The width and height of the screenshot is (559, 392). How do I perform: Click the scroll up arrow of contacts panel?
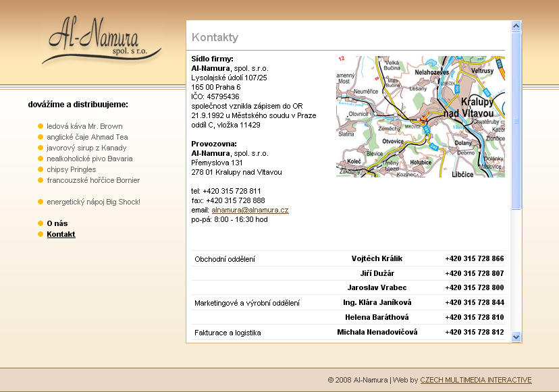point(516,26)
